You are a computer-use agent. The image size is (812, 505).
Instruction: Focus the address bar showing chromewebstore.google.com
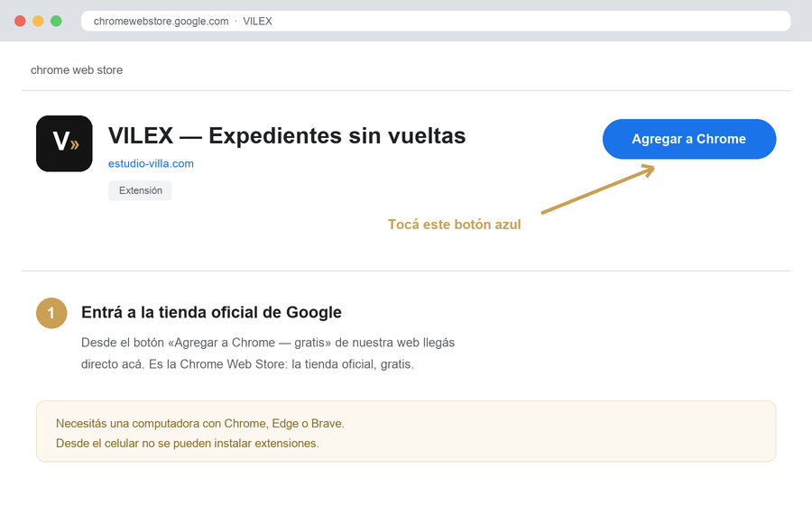pyautogui.click(x=436, y=22)
